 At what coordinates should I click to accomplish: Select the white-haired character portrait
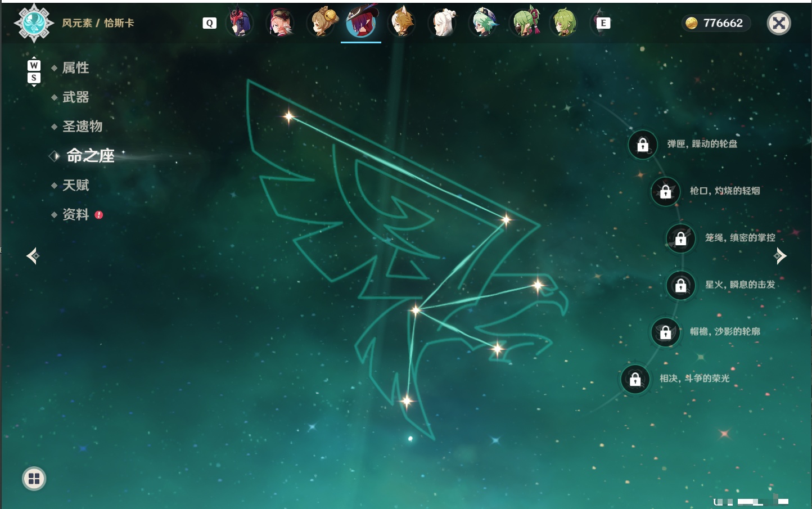coord(443,22)
